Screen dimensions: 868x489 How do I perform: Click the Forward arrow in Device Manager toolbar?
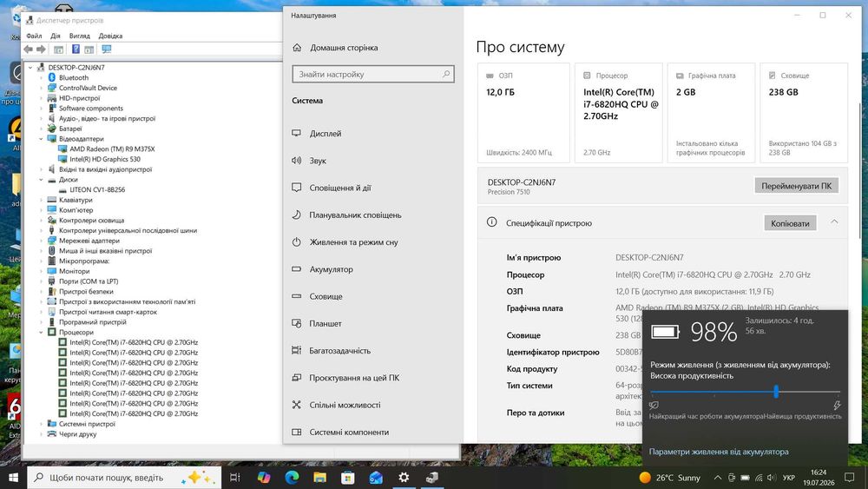[41, 50]
